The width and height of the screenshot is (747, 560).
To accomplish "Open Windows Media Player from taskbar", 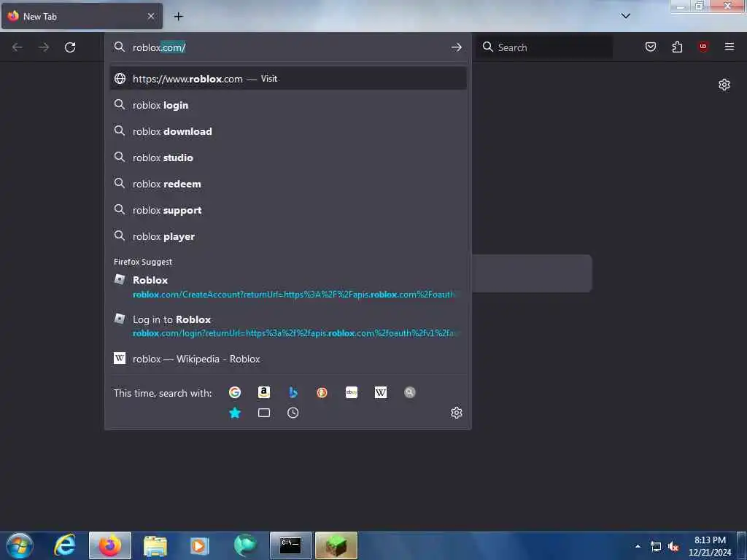I will click(200, 545).
